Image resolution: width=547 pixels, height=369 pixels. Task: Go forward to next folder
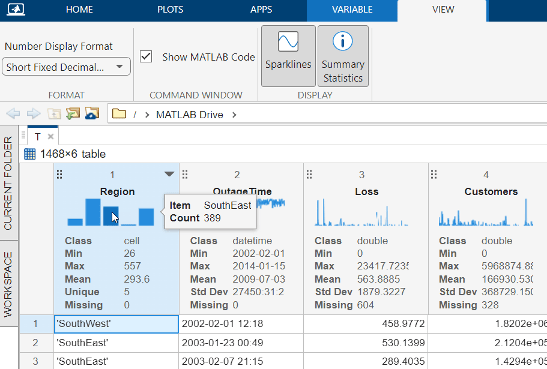point(33,114)
